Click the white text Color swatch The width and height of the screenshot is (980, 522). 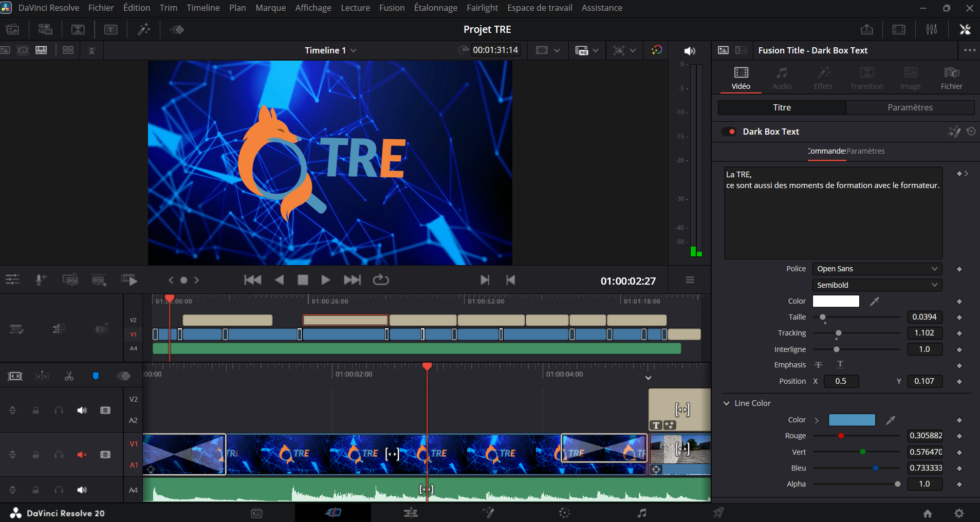(x=836, y=301)
